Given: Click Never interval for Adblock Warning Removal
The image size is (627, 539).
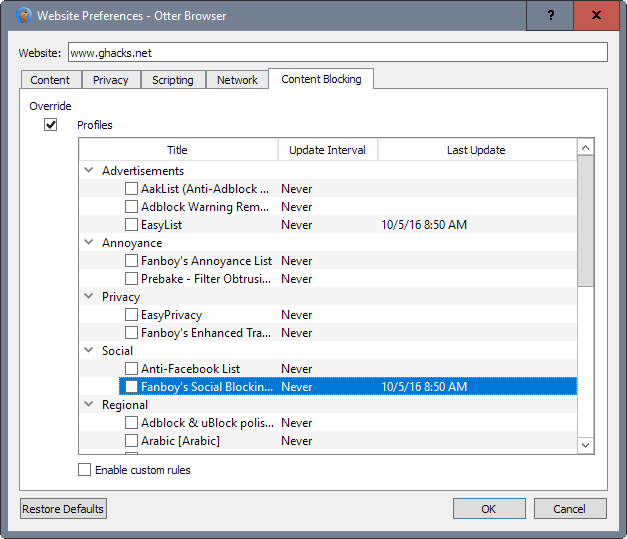Looking at the screenshot, I should (297, 207).
